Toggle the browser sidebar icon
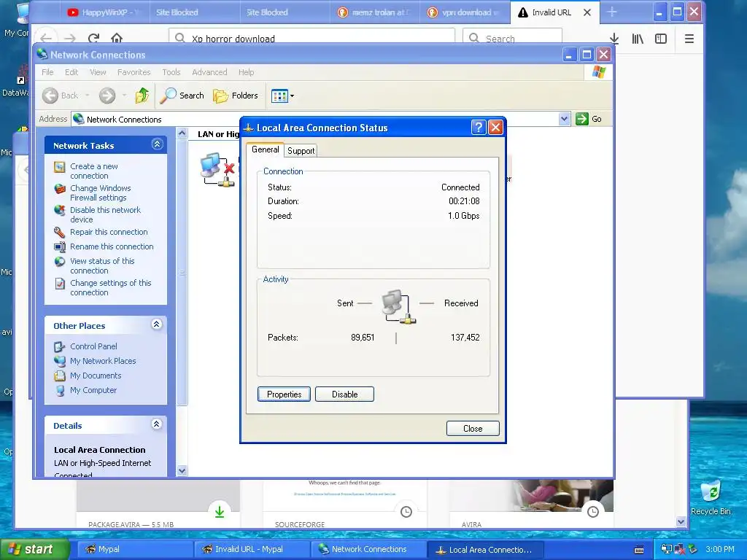This screenshot has width=747, height=560. tap(661, 39)
